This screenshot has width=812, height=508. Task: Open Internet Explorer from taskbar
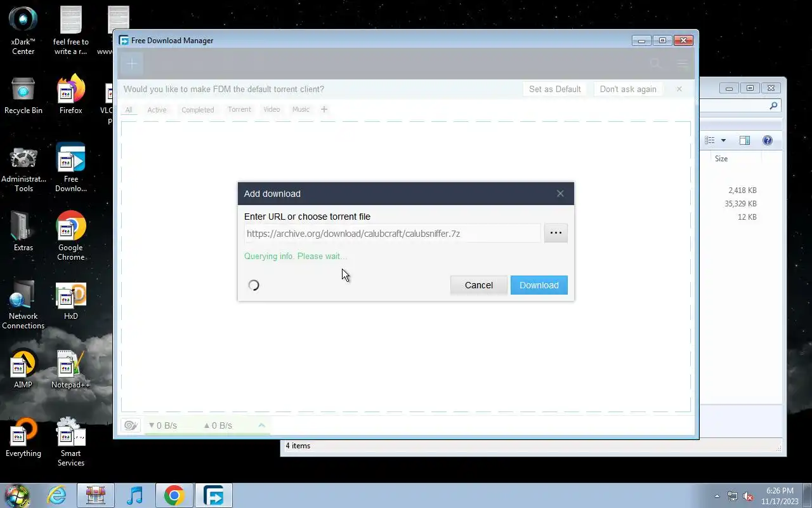(x=57, y=495)
